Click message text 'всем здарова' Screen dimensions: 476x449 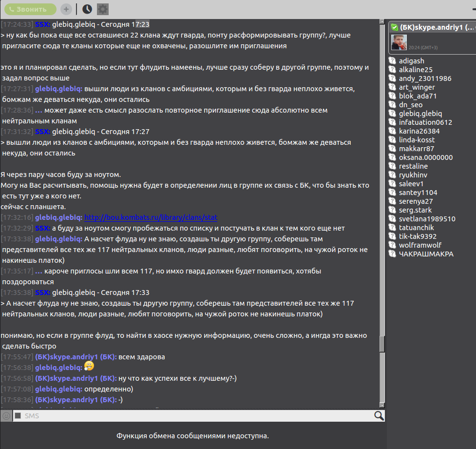[142, 357]
